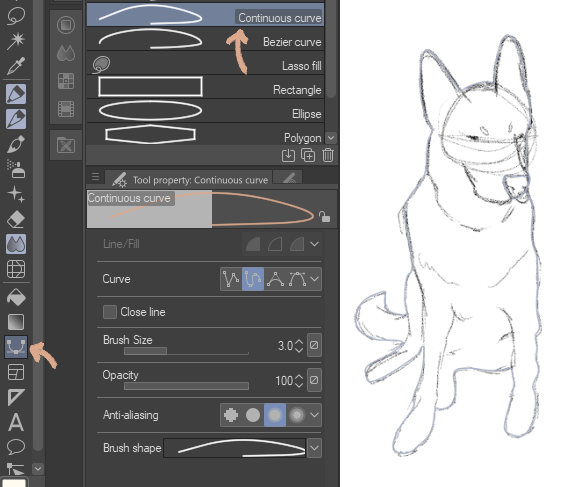Select the Brush tool
565x487 pixels.
[x=16, y=144]
